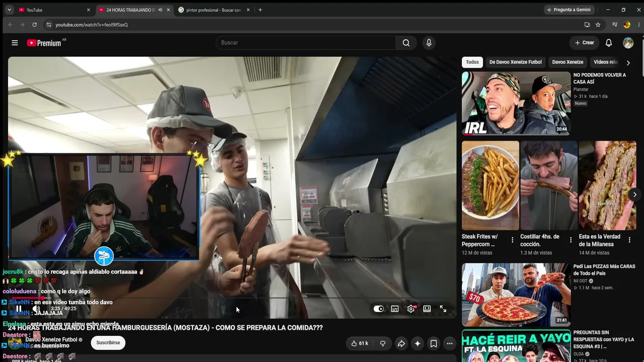This screenshot has height=362, width=644.
Task: Show the next Shorts with the arrow
Action: pos(635,195)
